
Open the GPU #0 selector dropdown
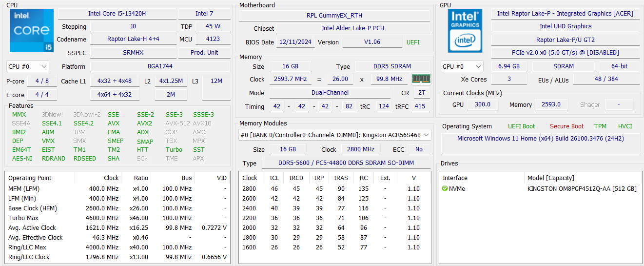(462, 66)
